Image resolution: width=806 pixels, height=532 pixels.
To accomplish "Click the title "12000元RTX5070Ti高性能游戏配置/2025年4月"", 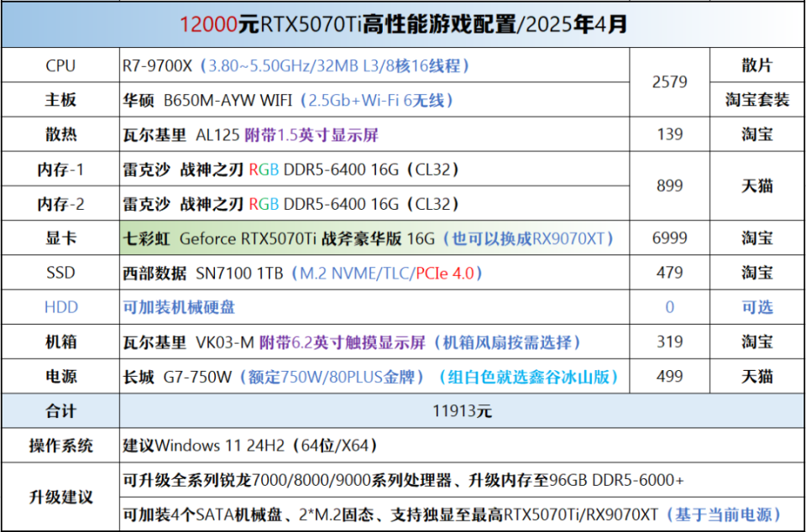I will [x=404, y=24].
